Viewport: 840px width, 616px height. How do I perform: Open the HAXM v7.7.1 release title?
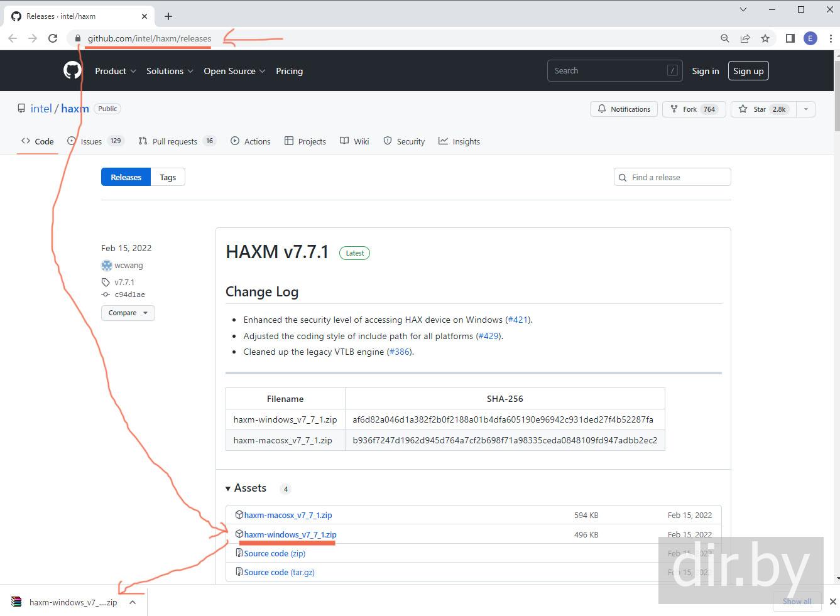(277, 252)
